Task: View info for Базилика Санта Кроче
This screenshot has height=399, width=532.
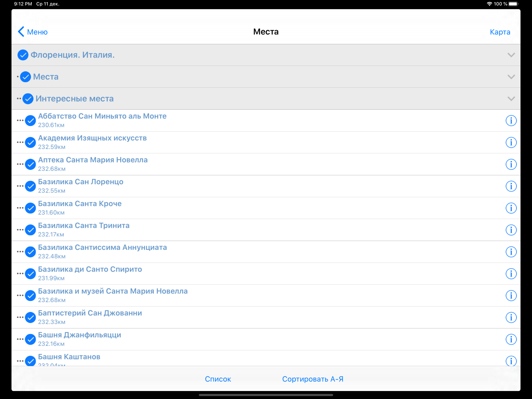Action: point(511,208)
